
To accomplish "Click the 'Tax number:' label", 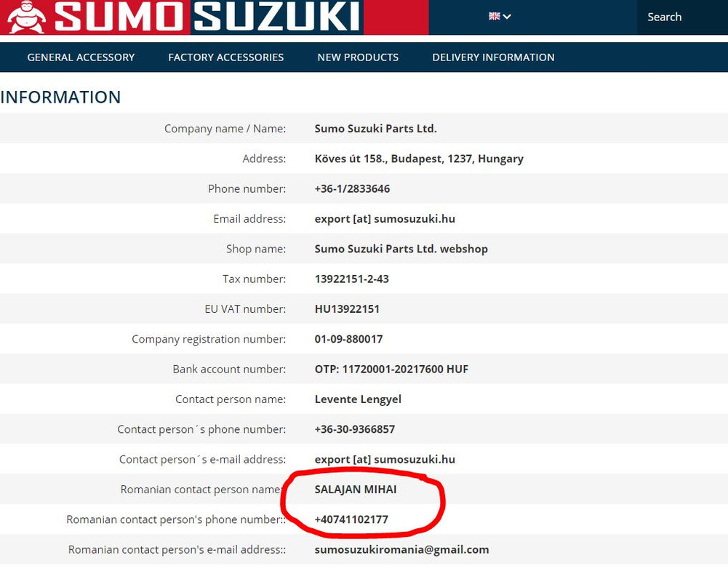I will point(255,279).
